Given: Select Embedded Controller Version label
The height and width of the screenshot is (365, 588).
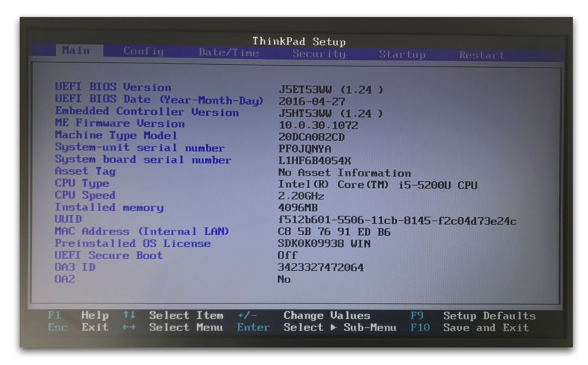Looking at the screenshot, I should [147, 112].
